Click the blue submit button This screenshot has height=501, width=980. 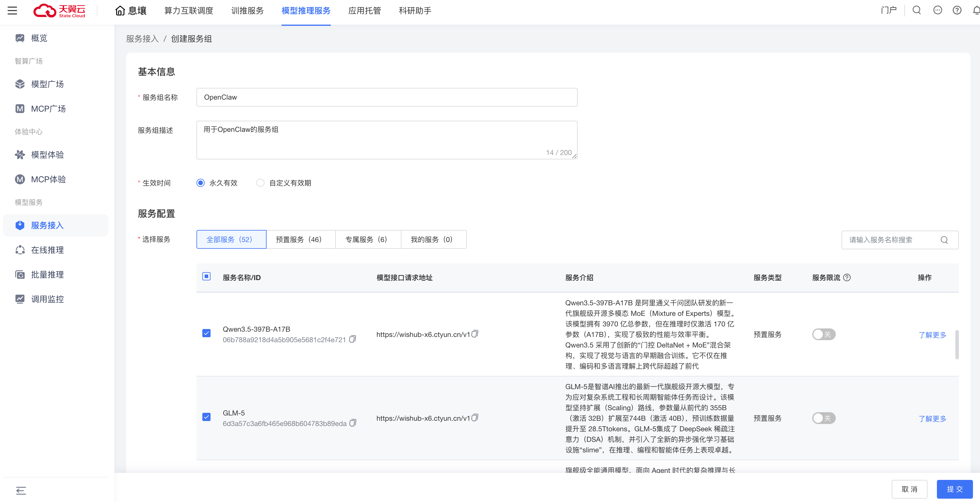point(954,489)
